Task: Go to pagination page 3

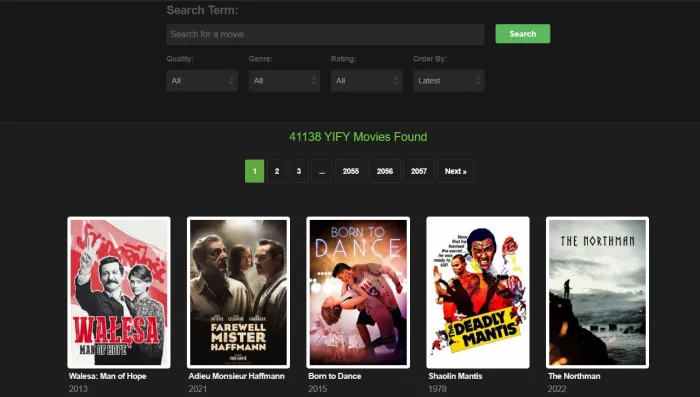Action: [x=299, y=171]
